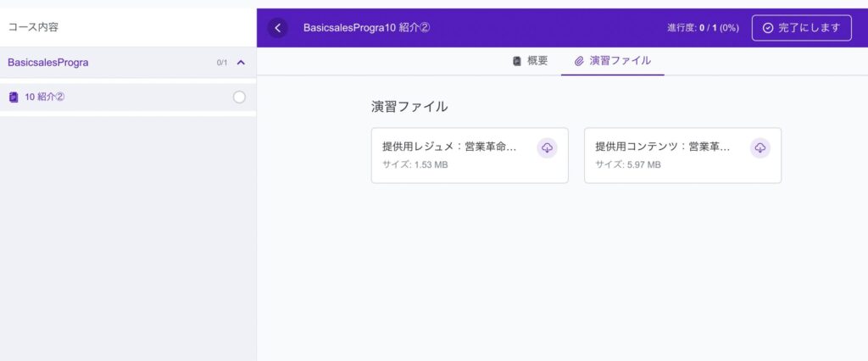This screenshot has width=868, height=361.
Task: Click the コース内容 sidebar heading
Action: (33, 27)
